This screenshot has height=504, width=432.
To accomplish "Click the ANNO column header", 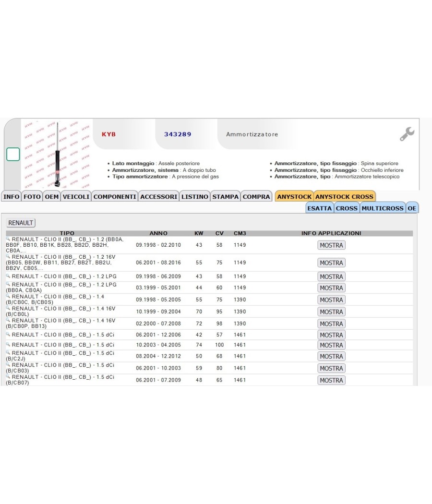I will (x=158, y=233).
